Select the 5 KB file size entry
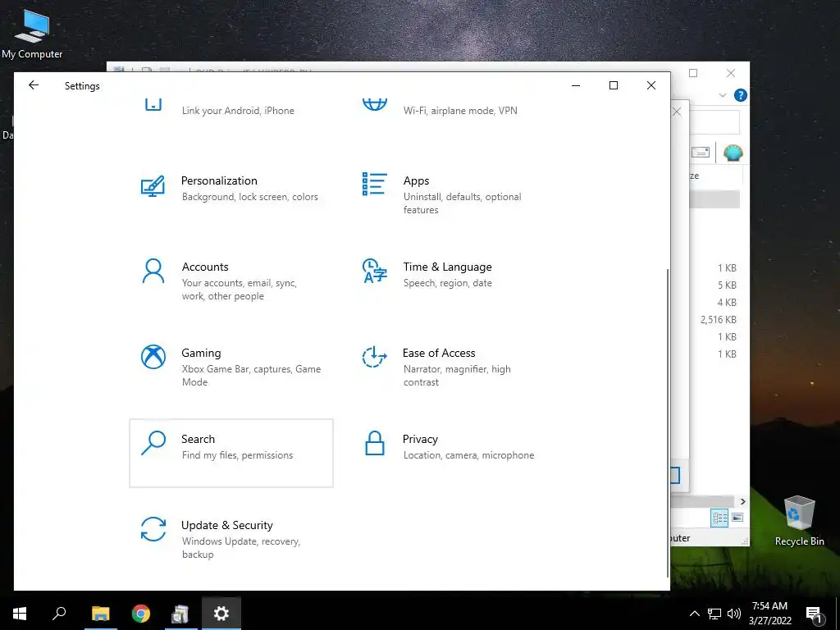 [727, 285]
